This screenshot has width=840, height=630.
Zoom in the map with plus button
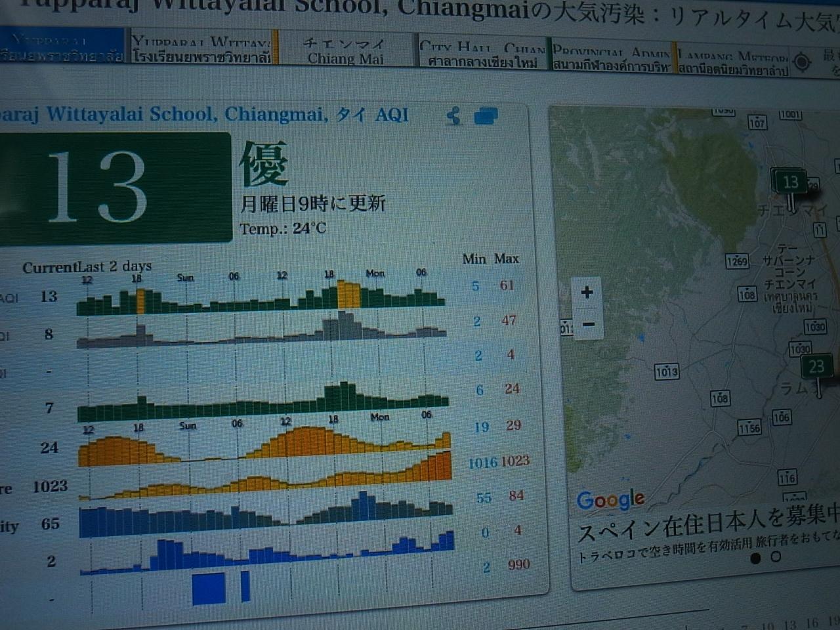pyautogui.click(x=587, y=293)
